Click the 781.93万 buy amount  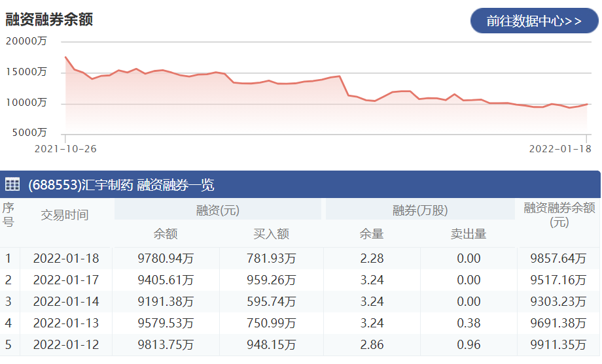click(x=271, y=259)
